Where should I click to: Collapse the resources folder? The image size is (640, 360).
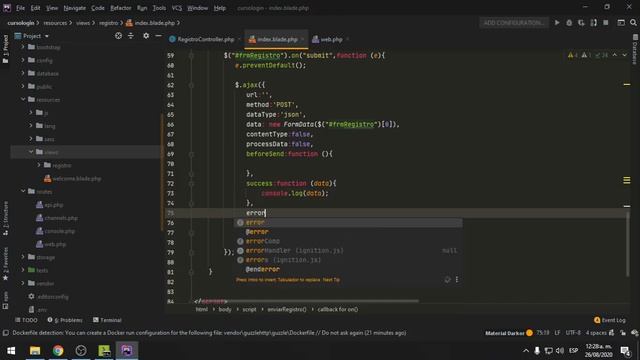[x=23, y=99]
